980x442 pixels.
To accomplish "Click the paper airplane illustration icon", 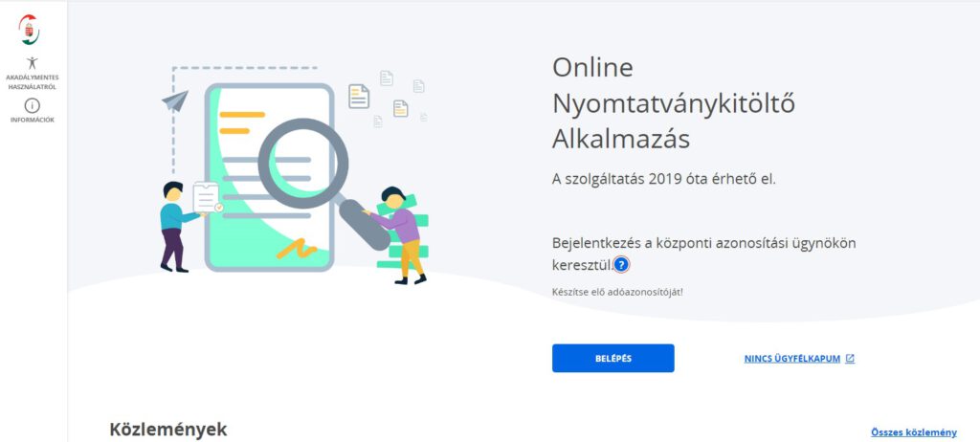I will click(x=175, y=100).
